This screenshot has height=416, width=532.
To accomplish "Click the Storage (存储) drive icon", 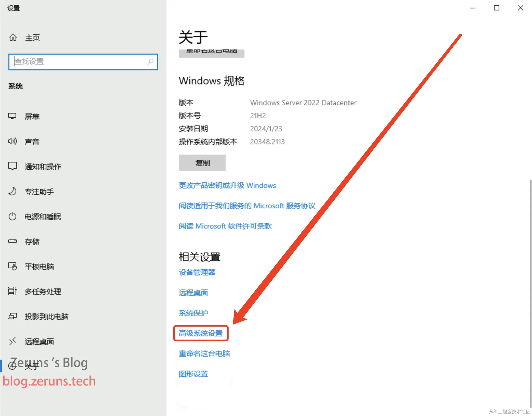I will (12, 241).
